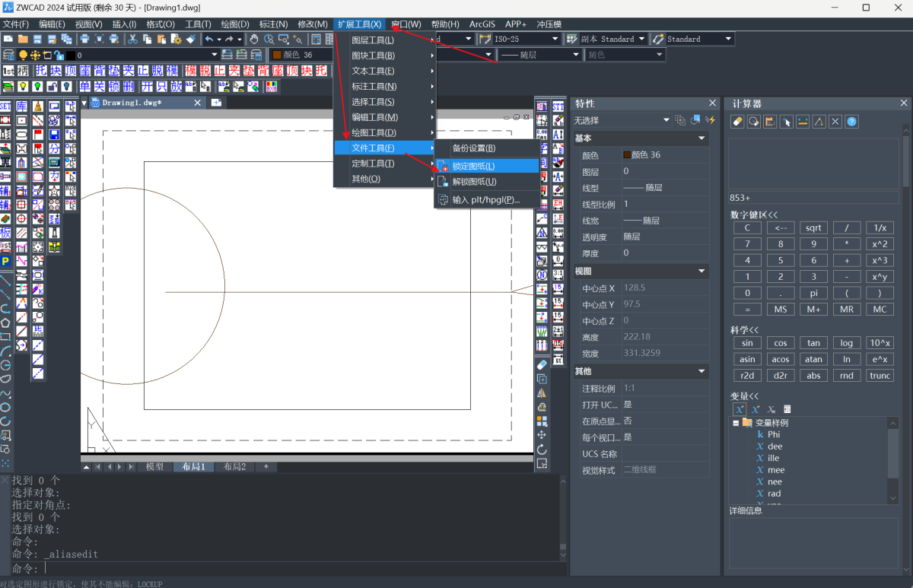Viewport: 913px width, 588px height.
Task: Click the New drawing icon in toolbar
Action: (8, 39)
